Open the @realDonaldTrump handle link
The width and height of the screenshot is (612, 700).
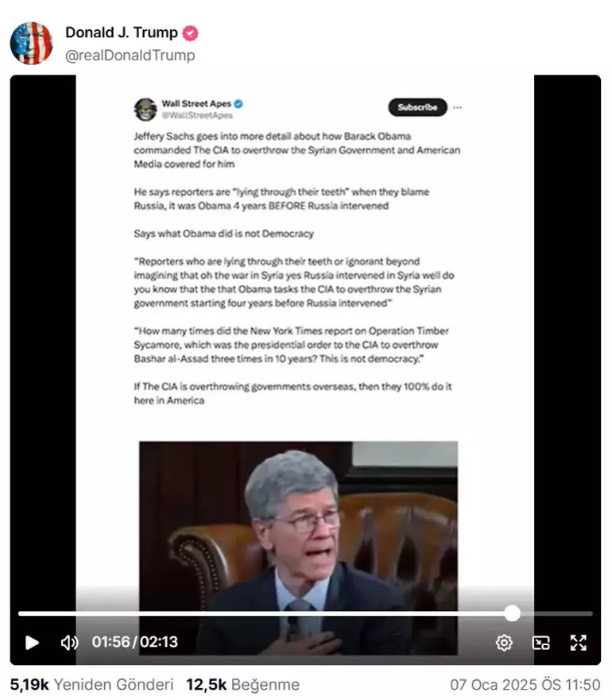(130, 56)
